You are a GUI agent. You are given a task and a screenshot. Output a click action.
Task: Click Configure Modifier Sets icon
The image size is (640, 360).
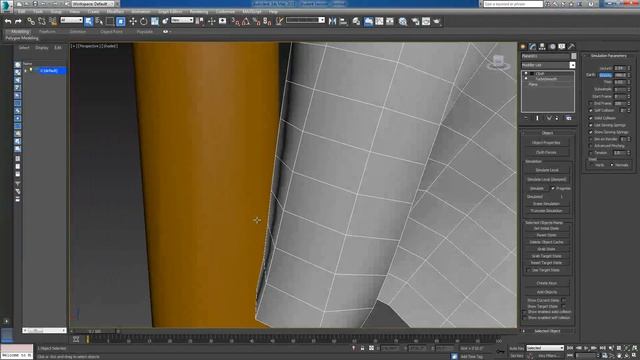click(x=569, y=118)
